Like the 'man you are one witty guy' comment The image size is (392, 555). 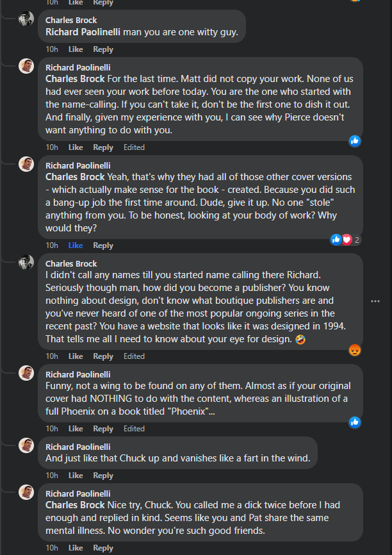click(x=76, y=49)
